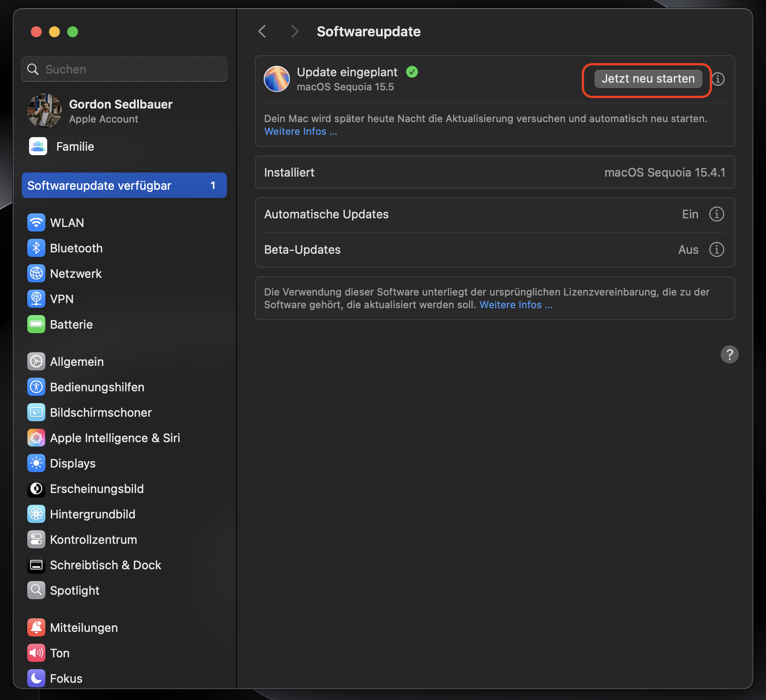Open Netzwerk settings
The height and width of the screenshot is (700, 766).
(36, 273)
